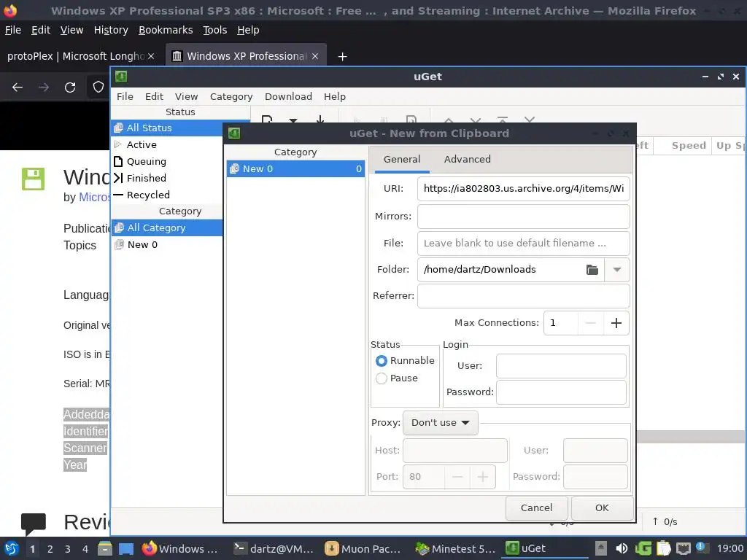
Task: Open the file manager from taskbar
Action: [x=105, y=548]
